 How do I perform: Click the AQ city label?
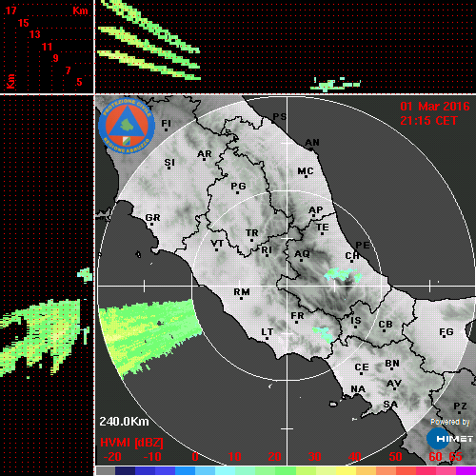[302, 254]
